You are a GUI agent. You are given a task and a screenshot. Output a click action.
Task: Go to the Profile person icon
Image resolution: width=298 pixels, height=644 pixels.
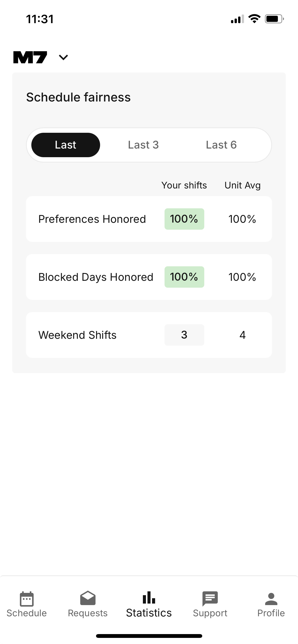click(271, 599)
